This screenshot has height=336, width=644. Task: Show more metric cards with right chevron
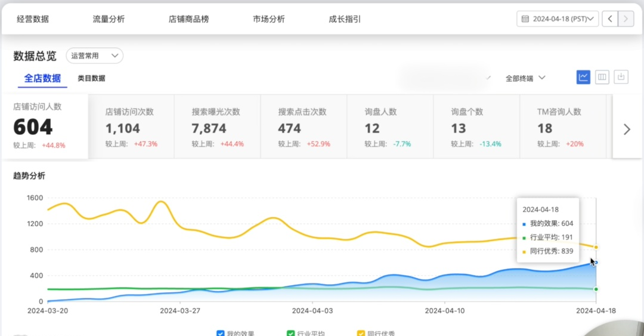pyautogui.click(x=627, y=130)
